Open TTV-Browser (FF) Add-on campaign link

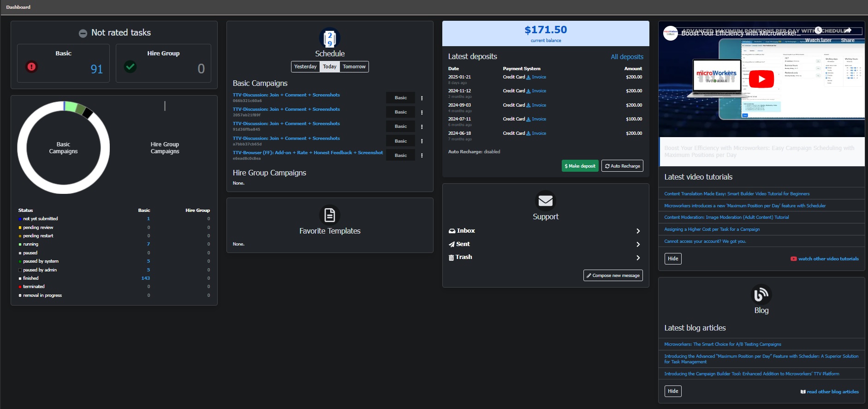(308, 153)
